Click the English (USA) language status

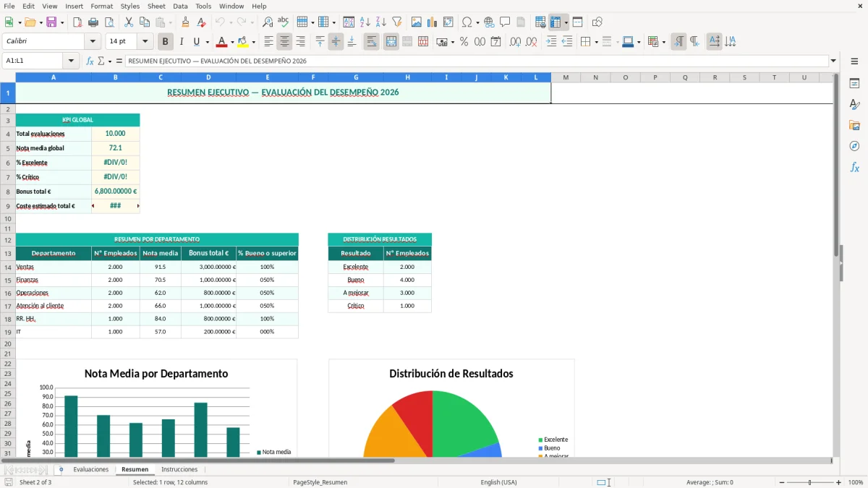(499, 482)
